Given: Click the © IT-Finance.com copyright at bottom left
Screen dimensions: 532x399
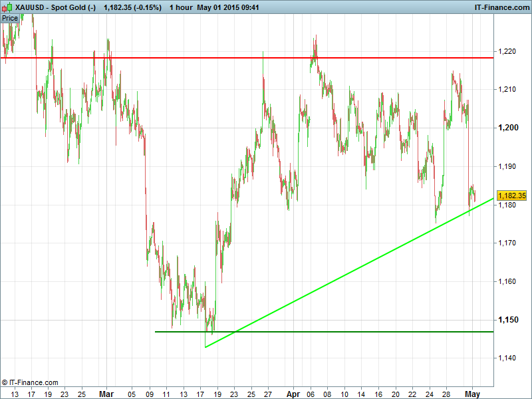Looking at the screenshot, I should 30,382.
